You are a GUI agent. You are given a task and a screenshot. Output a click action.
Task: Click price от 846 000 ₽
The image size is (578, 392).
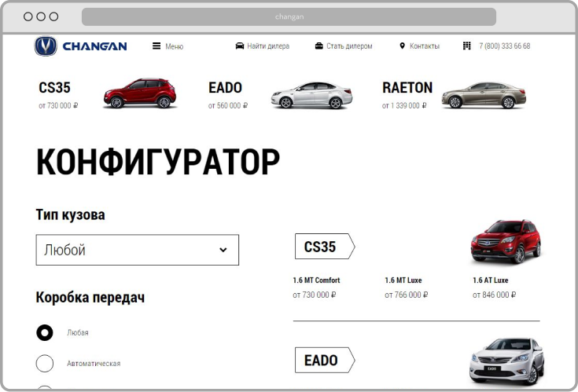494,295
